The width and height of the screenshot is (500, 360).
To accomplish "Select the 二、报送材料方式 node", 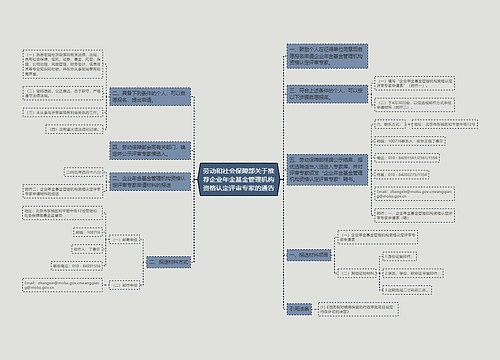I will coord(169,262).
